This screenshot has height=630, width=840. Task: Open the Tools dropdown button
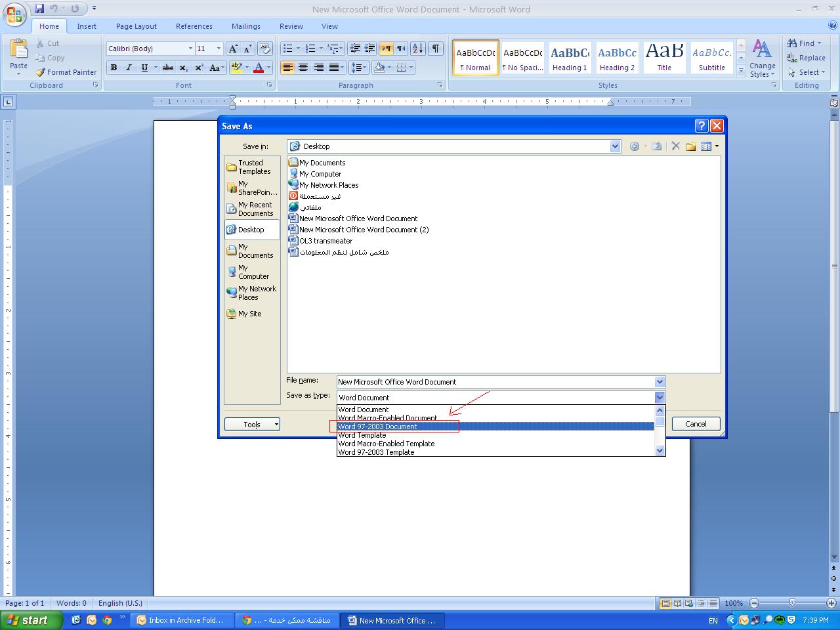pyautogui.click(x=252, y=425)
